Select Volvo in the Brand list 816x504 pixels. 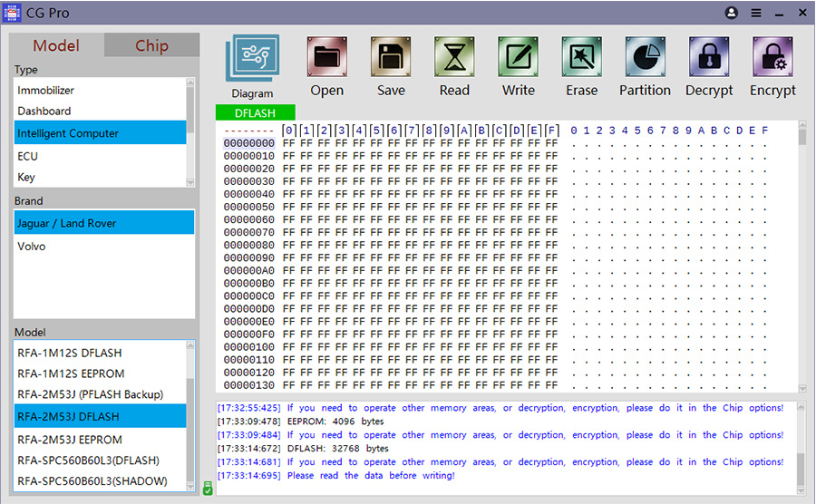(x=32, y=247)
